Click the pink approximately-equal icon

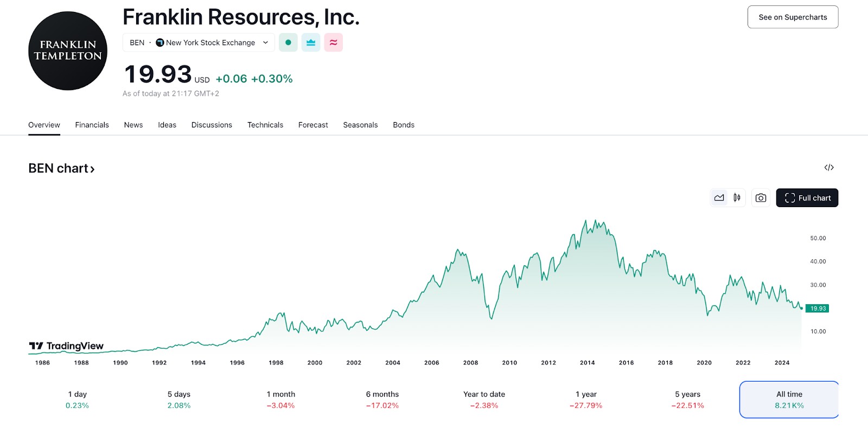click(333, 42)
